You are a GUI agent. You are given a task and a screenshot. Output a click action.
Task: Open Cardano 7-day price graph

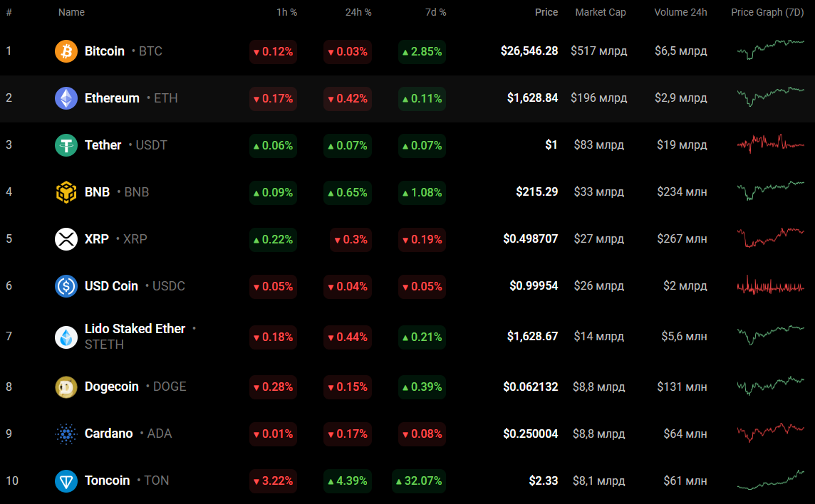pyautogui.click(x=771, y=432)
